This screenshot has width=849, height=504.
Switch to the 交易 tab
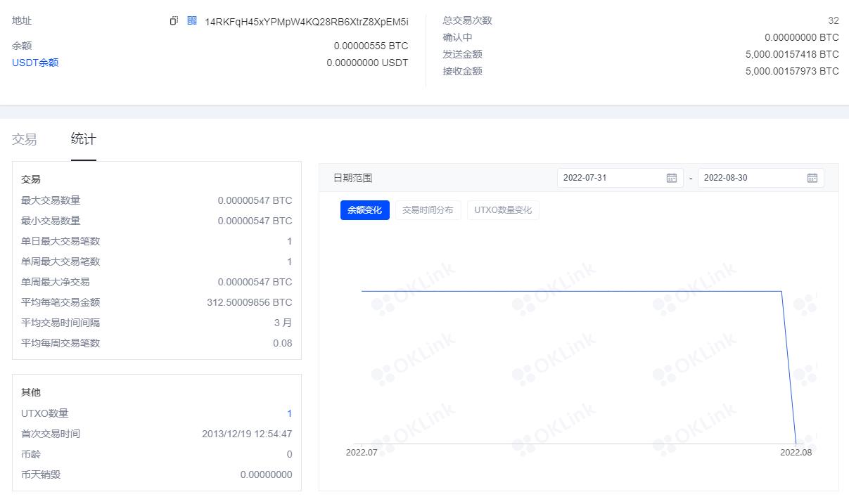(25, 139)
